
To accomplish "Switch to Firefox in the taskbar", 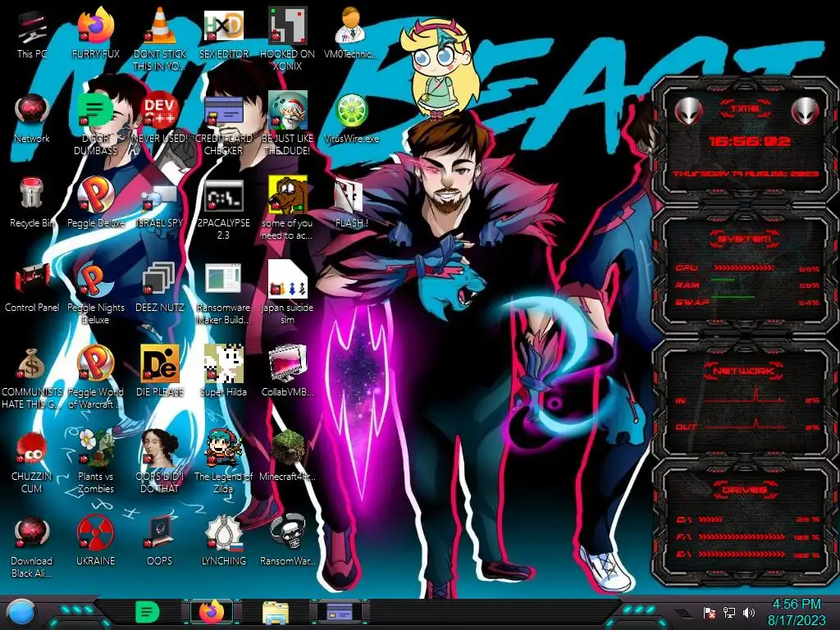I will pos(212,612).
